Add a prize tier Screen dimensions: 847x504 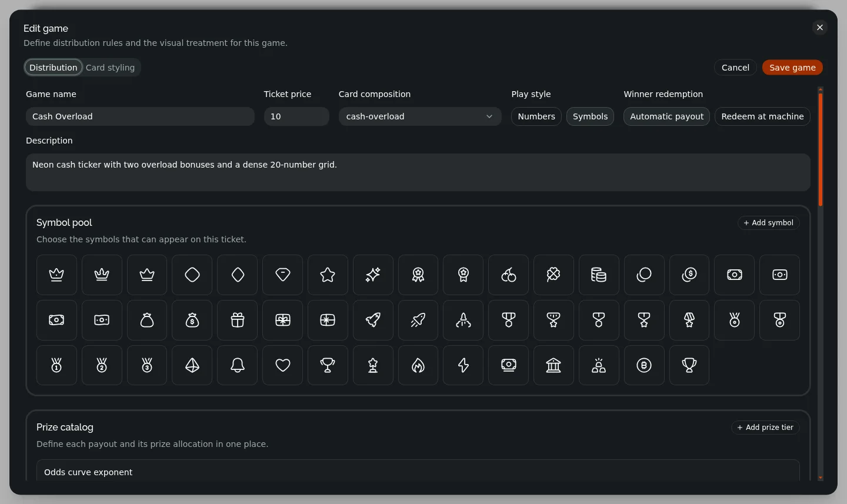click(x=765, y=428)
